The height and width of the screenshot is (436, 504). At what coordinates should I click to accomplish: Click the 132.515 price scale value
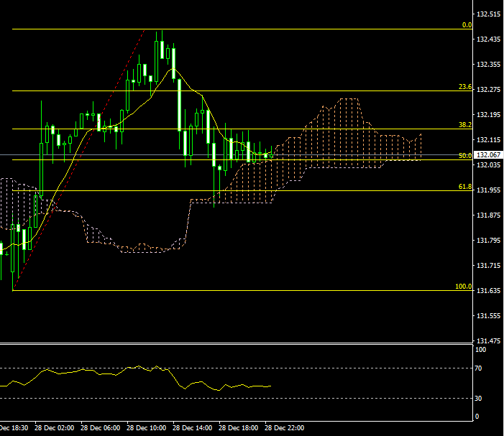click(489, 14)
